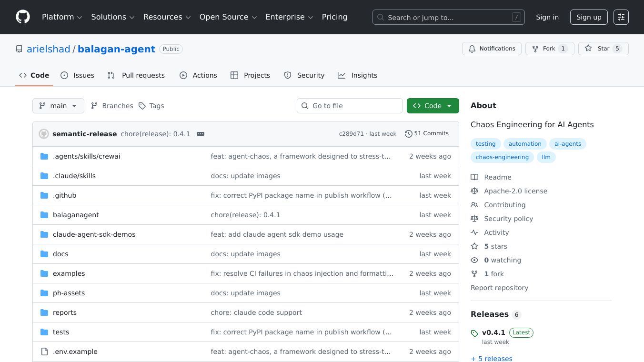644x362 pixels.
Task: Click the Sign up button
Action: pyautogui.click(x=588, y=17)
